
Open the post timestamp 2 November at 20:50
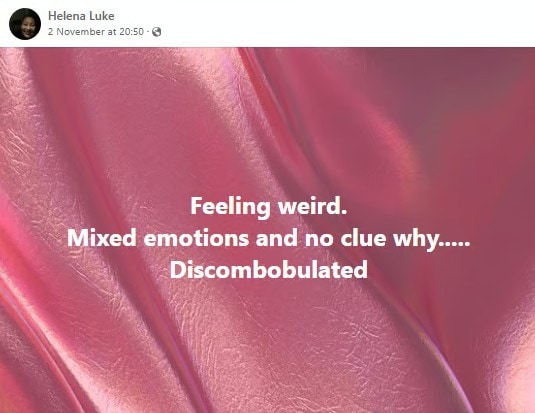[x=96, y=32]
